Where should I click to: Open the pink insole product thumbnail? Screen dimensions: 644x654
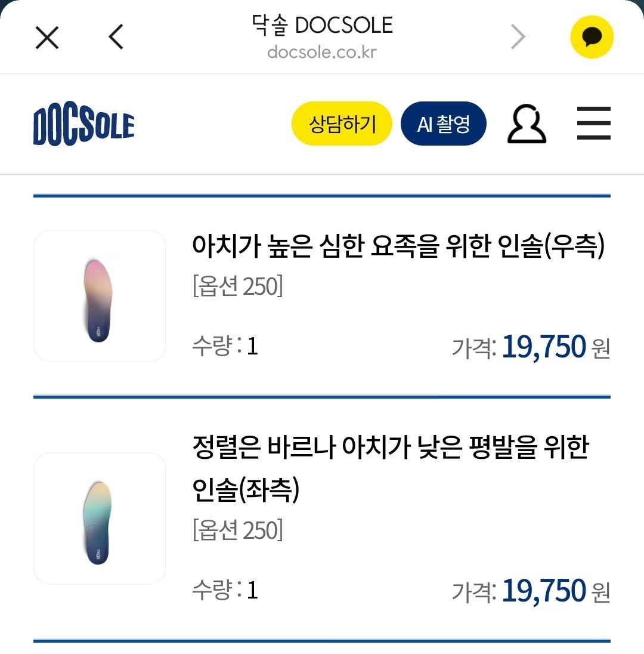[x=100, y=296]
